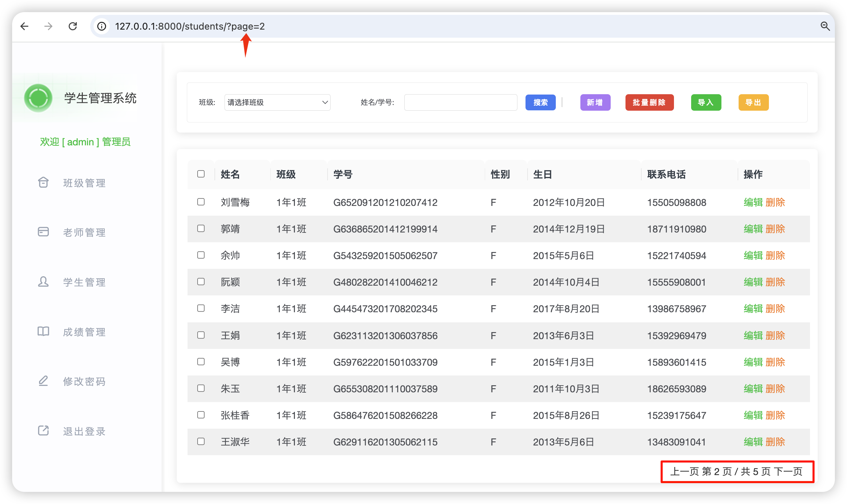847x504 pixels.
Task: Click the browser forward arrow
Action: coord(48,26)
